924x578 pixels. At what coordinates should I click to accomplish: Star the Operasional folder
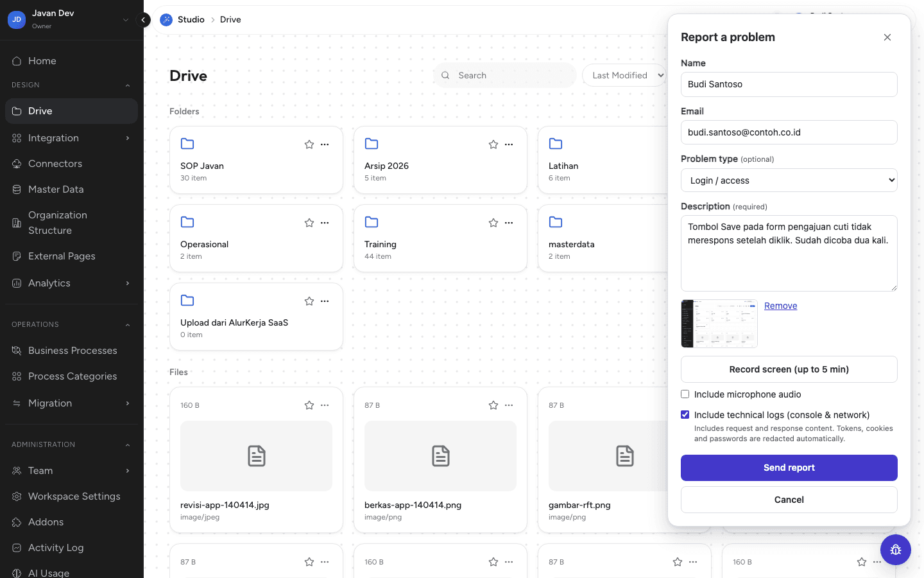click(x=309, y=223)
